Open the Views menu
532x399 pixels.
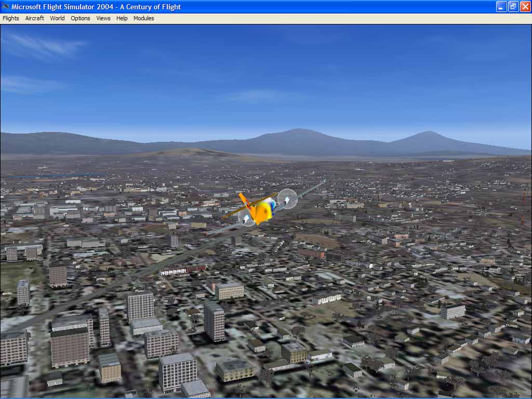point(103,18)
